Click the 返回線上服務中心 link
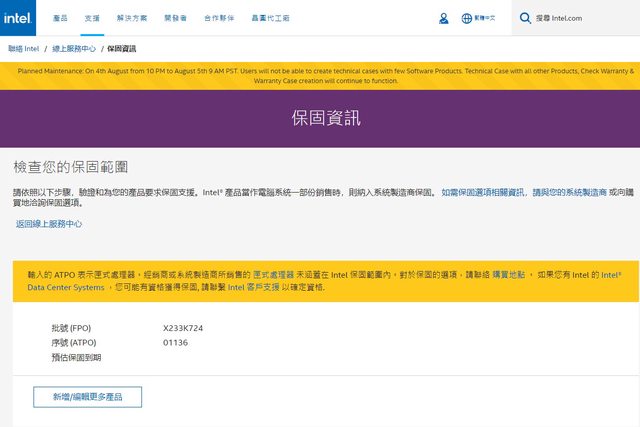The image size is (640, 427). point(48,224)
